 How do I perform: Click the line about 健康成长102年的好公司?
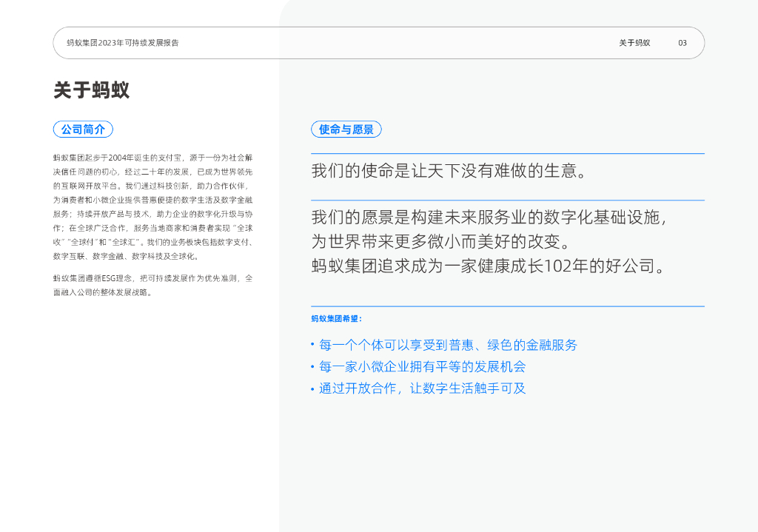489,266
